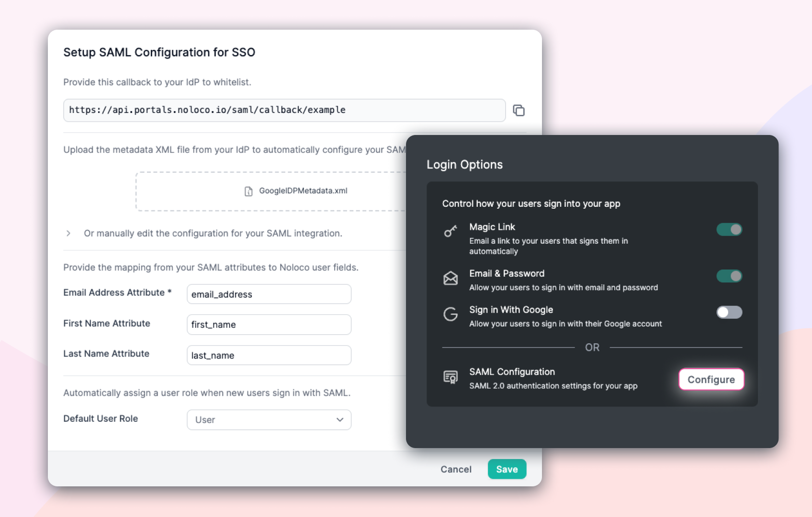The image size is (812, 517).
Task: Click 'Upload the metadata XML file' text
Action: coord(235,150)
